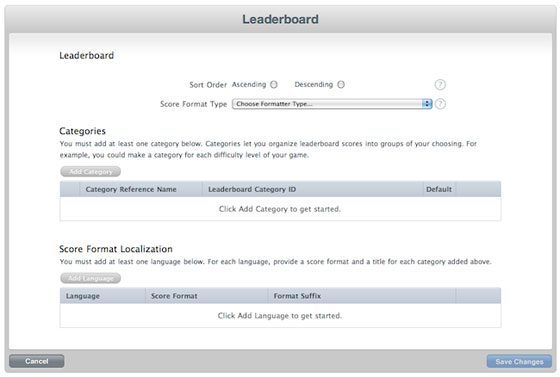Click the empty language table row
This screenshot has width=560, height=377.
point(280,316)
